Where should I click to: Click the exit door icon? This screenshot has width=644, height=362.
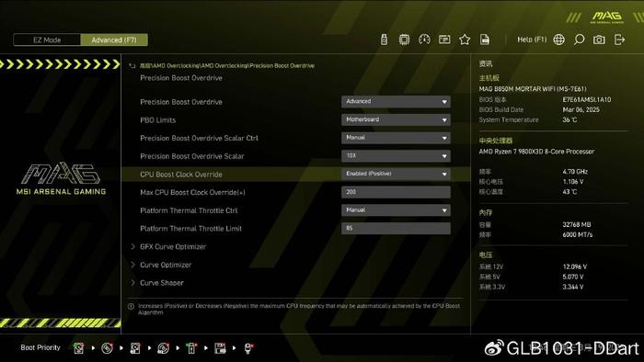pos(619,40)
